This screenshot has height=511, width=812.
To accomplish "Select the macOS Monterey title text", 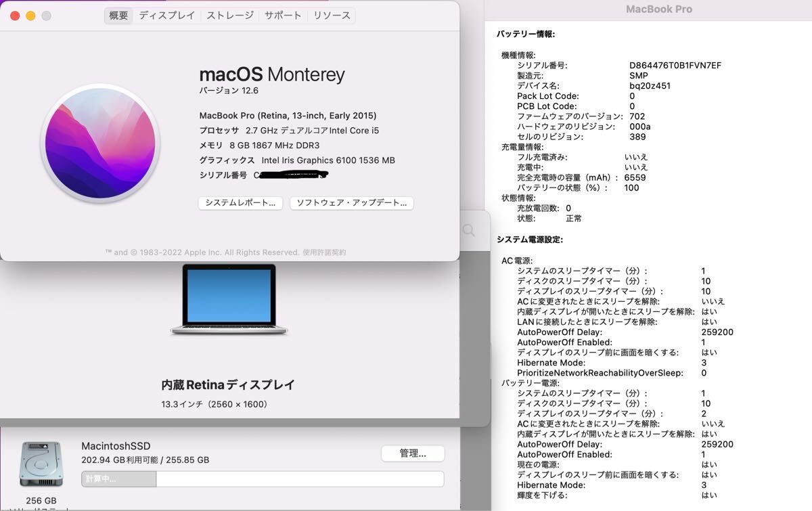I will pyautogui.click(x=272, y=74).
